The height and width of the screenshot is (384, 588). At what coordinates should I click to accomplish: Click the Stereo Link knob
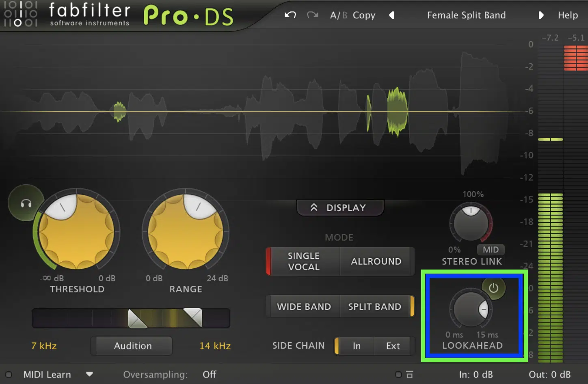[x=471, y=223]
